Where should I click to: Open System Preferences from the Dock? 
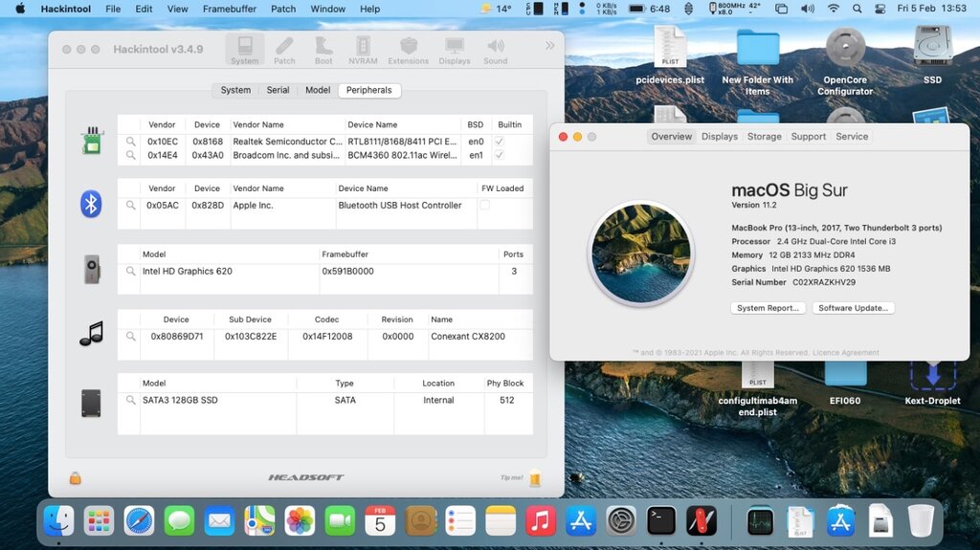(621, 520)
